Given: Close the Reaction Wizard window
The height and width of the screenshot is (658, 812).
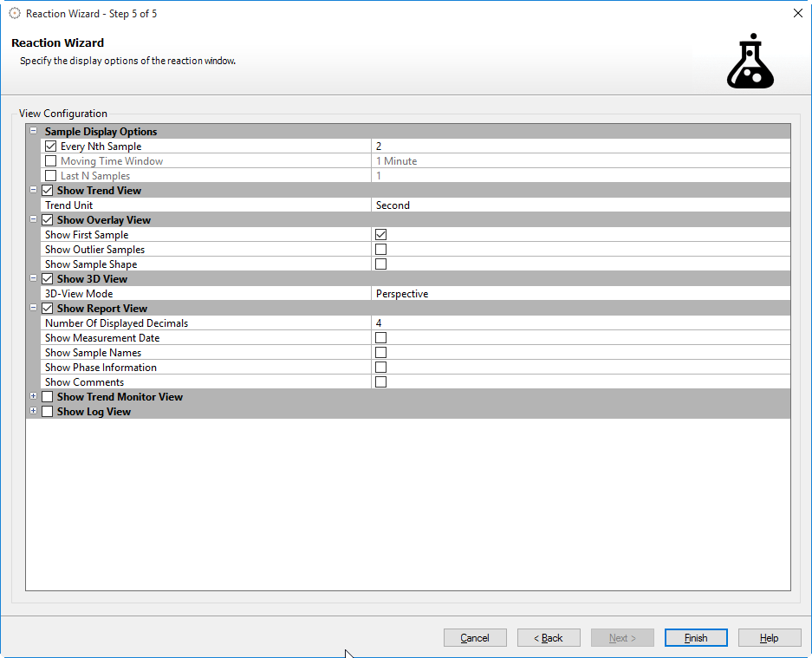Looking at the screenshot, I should click(797, 14).
